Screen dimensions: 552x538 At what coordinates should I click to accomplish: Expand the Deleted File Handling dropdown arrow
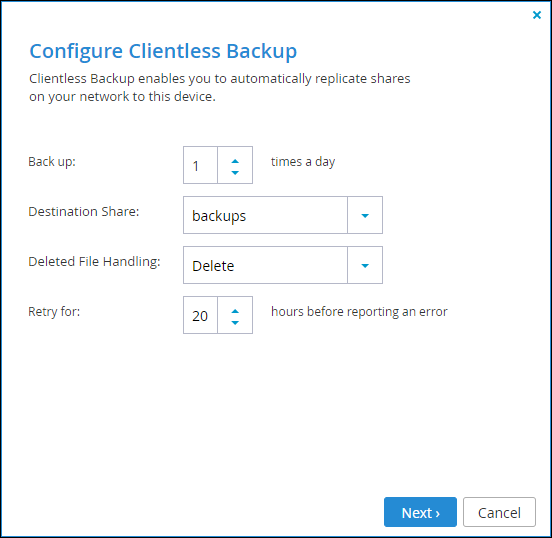pos(365,265)
